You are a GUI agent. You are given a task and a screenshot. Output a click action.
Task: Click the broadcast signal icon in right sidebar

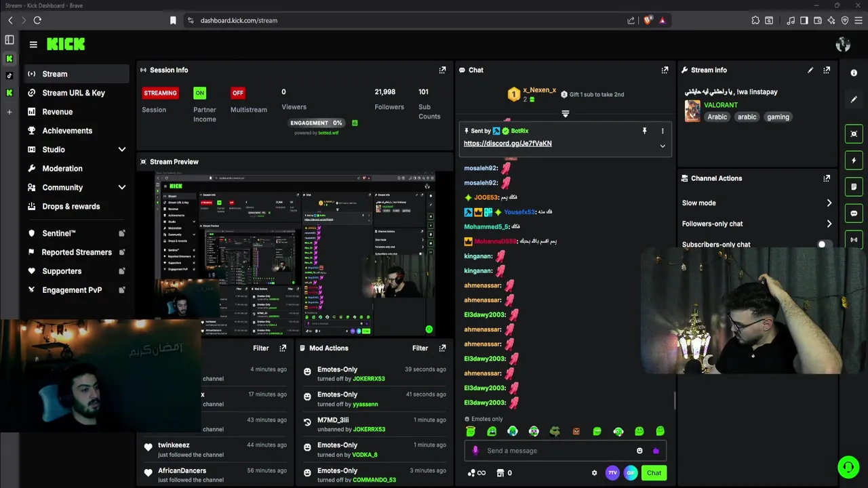[854, 239]
